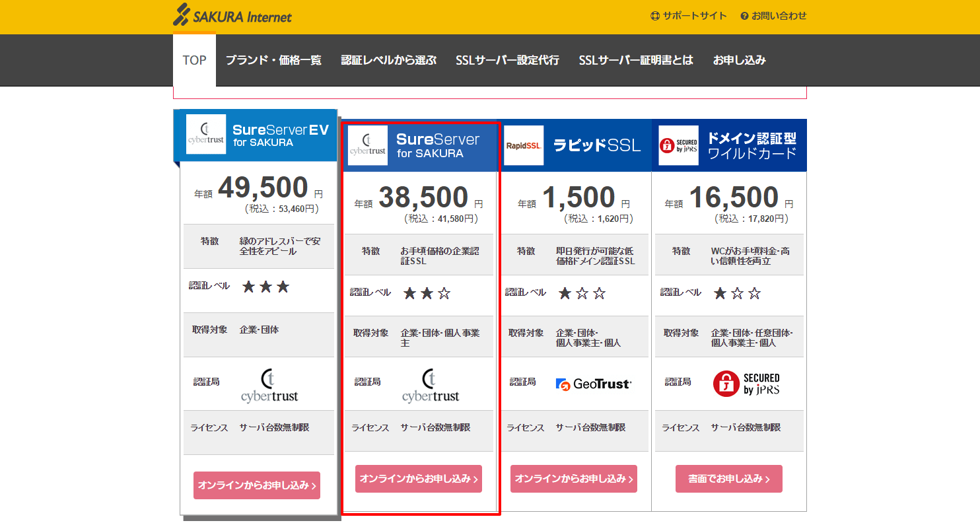Open the TOP tab
980x527 pixels.
194,60
